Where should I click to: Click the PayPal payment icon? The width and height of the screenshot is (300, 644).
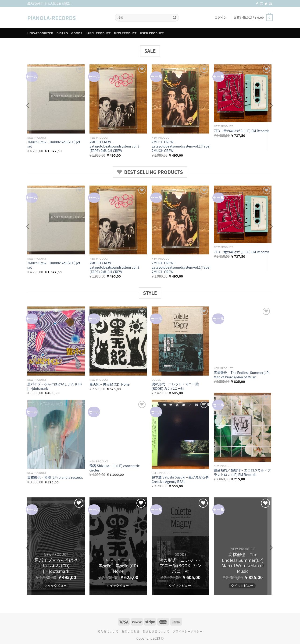coord(137,622)
